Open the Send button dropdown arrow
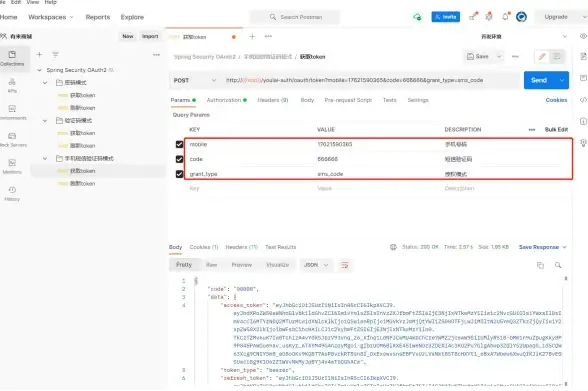Screen dimensions: 588x391 click(x=562, y=80)
